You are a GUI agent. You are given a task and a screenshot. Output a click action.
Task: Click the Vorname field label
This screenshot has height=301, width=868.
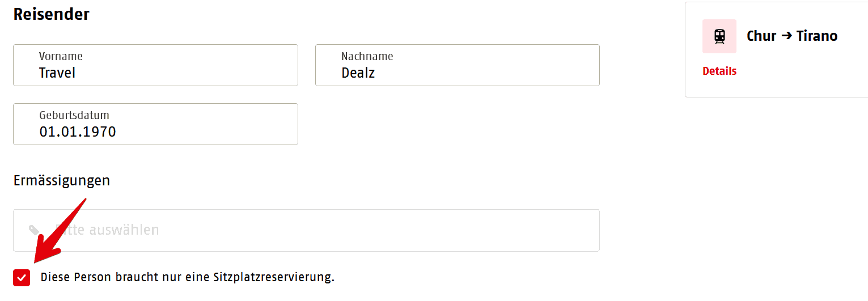(61, 56)
